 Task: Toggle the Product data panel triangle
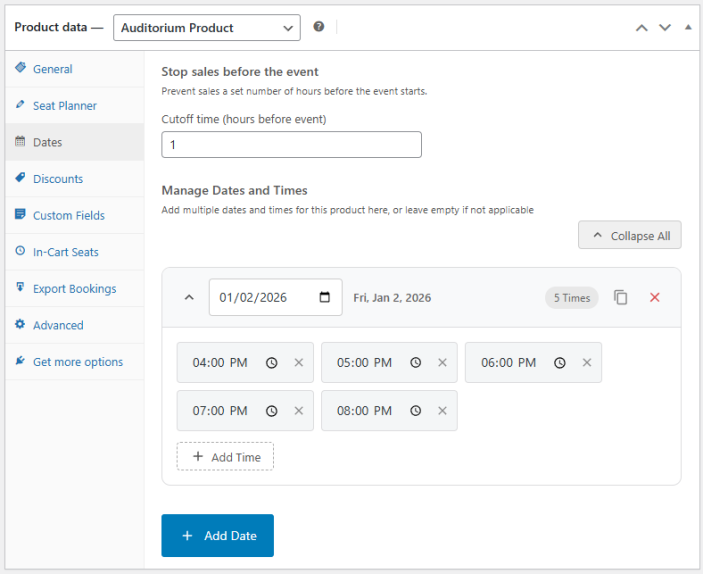point(688,27)
